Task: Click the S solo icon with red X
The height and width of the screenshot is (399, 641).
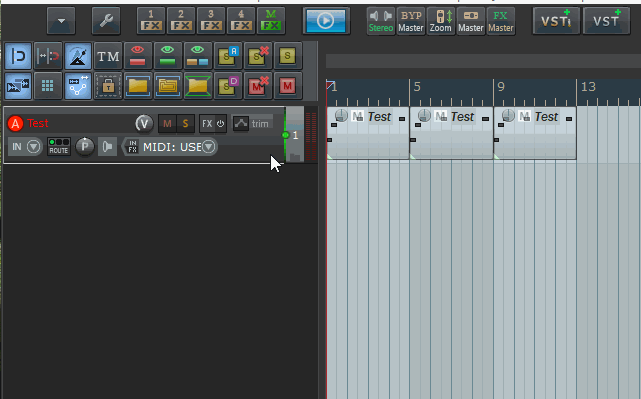Action: click(x=258, y=56)
